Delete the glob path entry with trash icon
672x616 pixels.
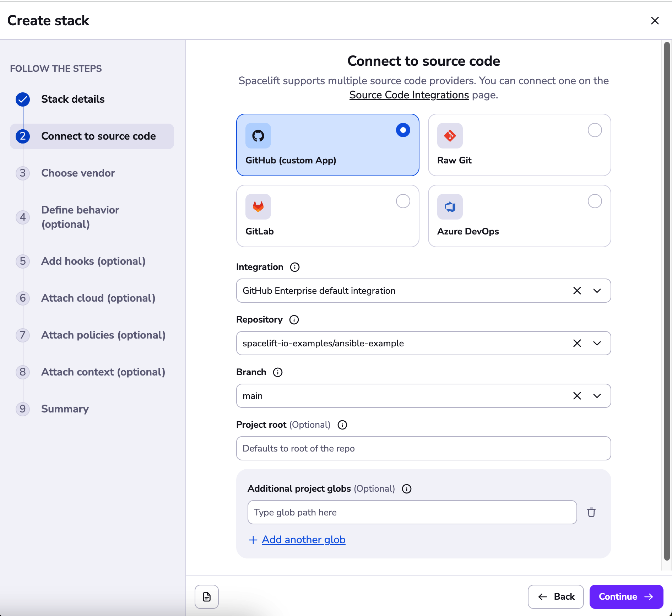pyautogui.click(x=591, y=512)
